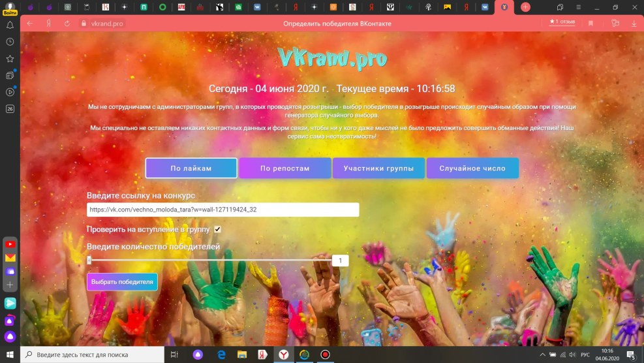Screen dimensions: 644x363
Task: Open browser history clock icon
Action: click(x=10, y=42)
